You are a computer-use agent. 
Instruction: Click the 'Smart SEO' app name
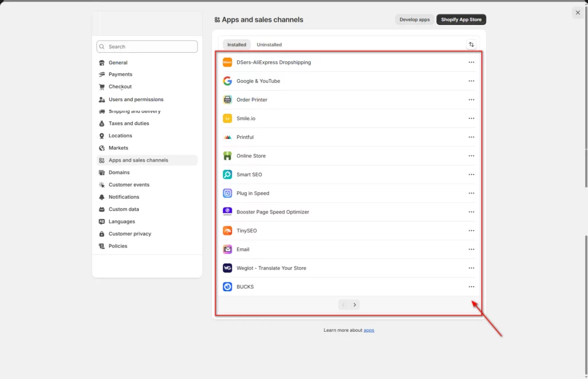point(249,175)
